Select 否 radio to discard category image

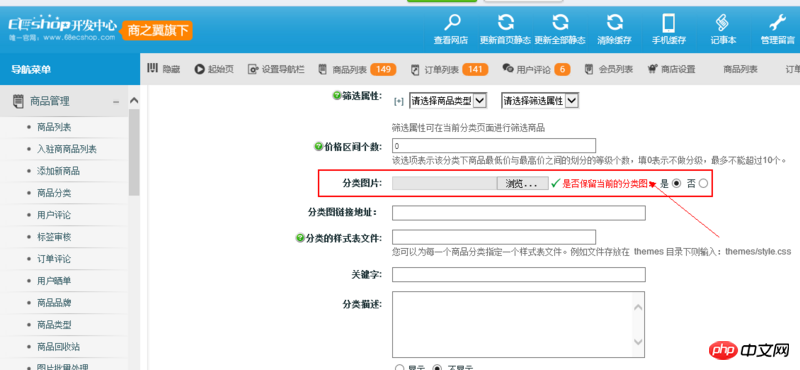click(x=704, y=184)
